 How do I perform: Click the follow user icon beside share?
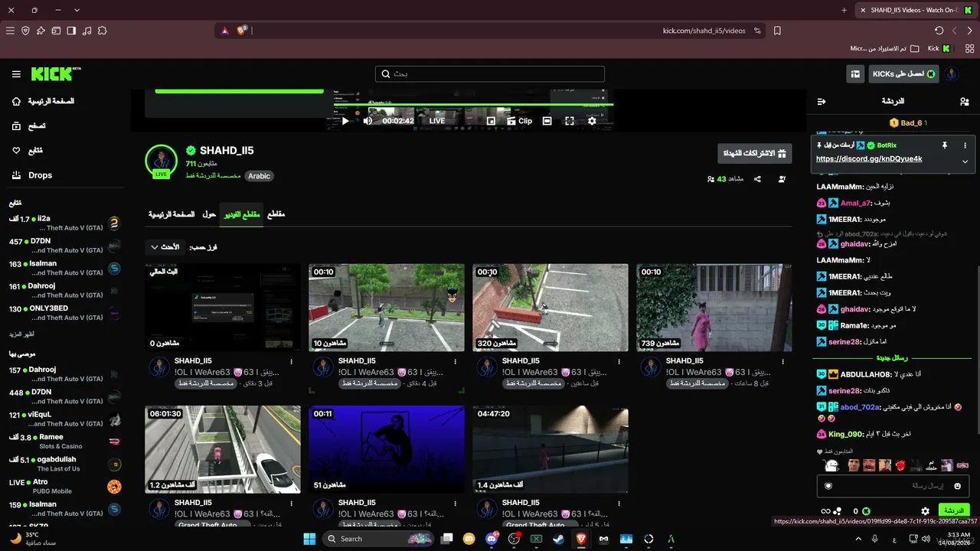782,179
